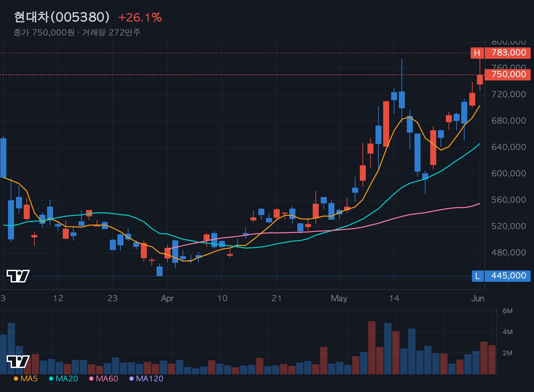Click the orange MA5 legend dot

click(16, 379)
